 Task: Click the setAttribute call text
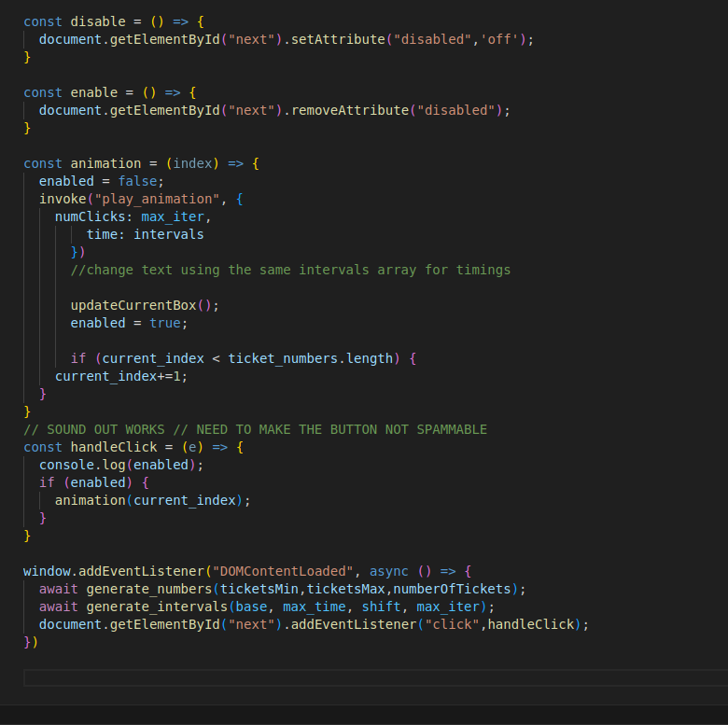[x=338, y=39]
